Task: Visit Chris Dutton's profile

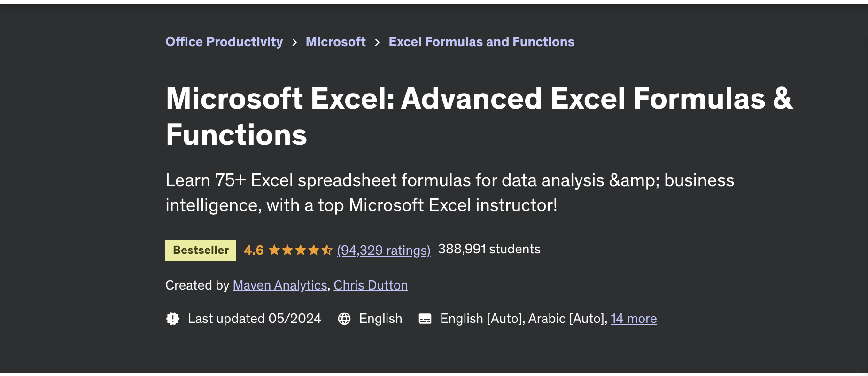Action: pos(370,285)
